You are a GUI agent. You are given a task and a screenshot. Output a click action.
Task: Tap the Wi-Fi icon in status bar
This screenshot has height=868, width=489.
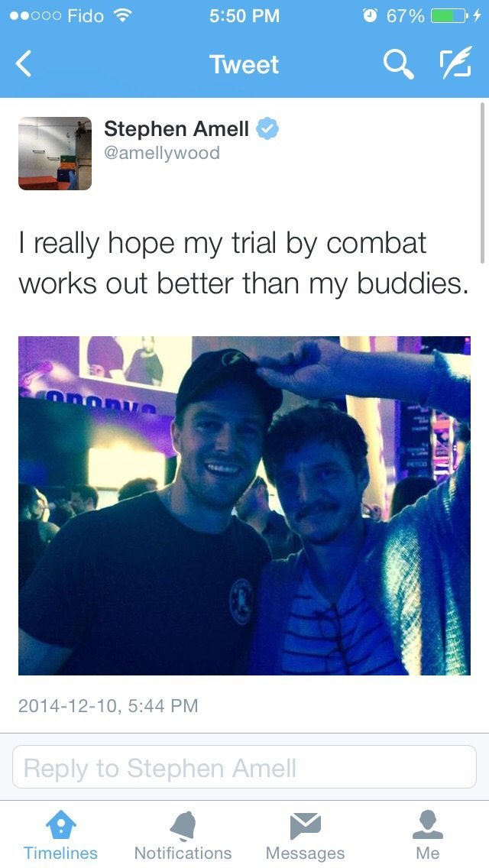click(121, 15)
